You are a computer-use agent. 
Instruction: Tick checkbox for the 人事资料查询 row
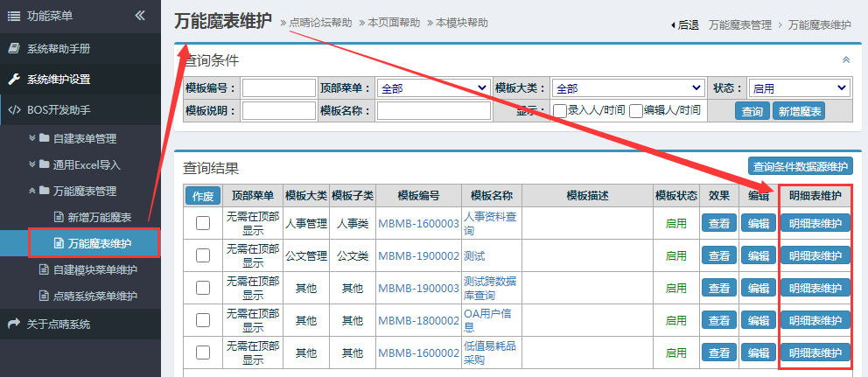tap(203, 224)
